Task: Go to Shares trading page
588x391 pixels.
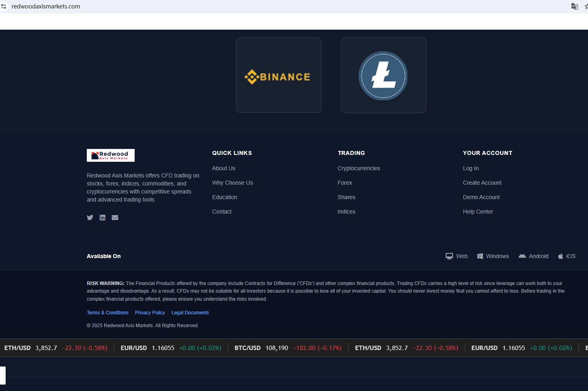Action: coord(346,197)
